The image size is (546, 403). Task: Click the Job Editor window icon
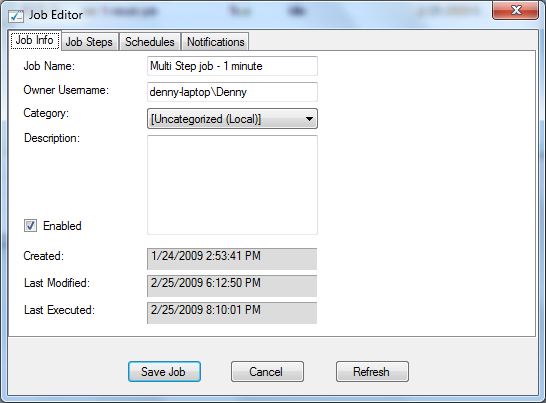[16, 16]
